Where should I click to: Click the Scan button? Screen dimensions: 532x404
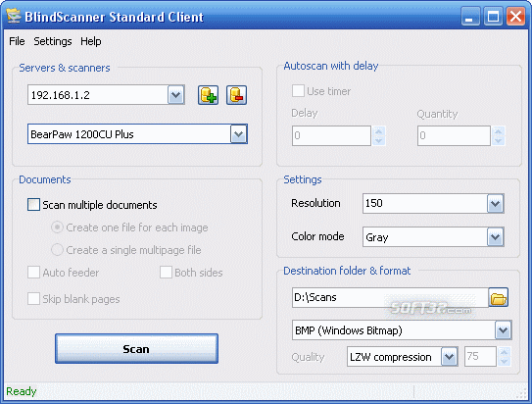pyautogui.click(x=136, y=349)
